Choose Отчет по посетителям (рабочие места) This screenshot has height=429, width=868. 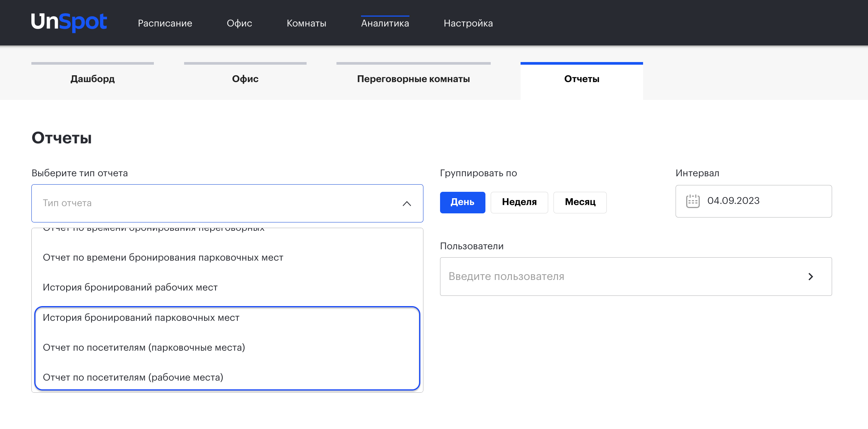[227, 378]
